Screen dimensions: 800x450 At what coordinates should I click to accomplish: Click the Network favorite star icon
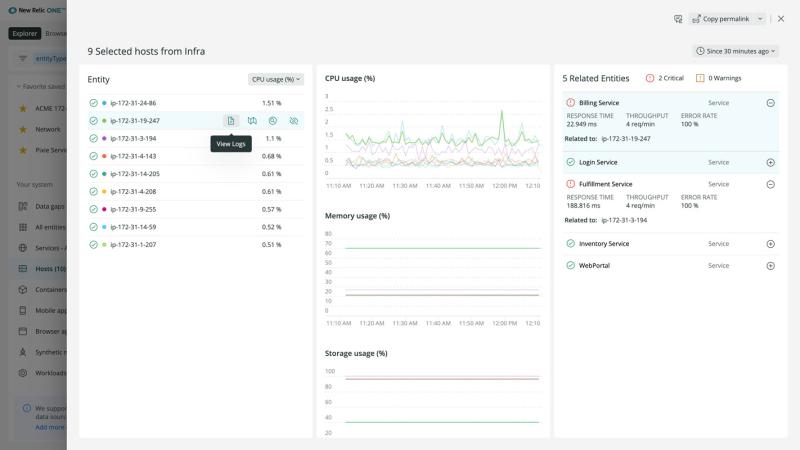(22, 130)
